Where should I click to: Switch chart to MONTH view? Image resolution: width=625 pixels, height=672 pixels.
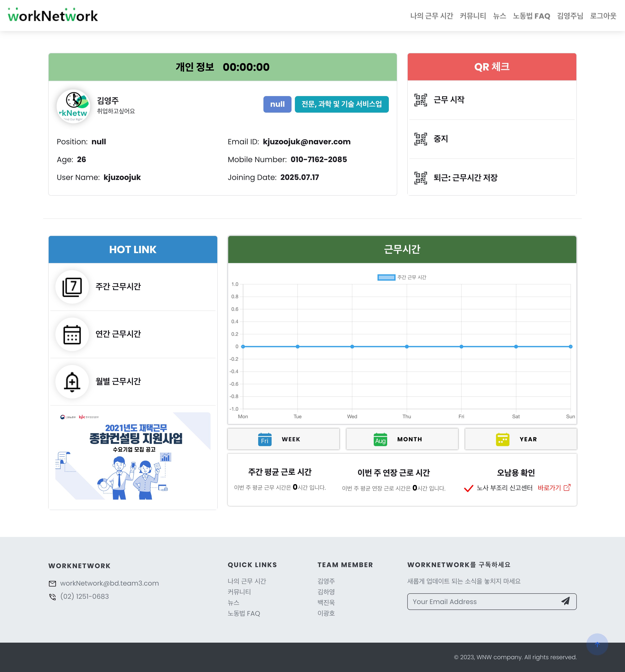[x=402, y=439]
